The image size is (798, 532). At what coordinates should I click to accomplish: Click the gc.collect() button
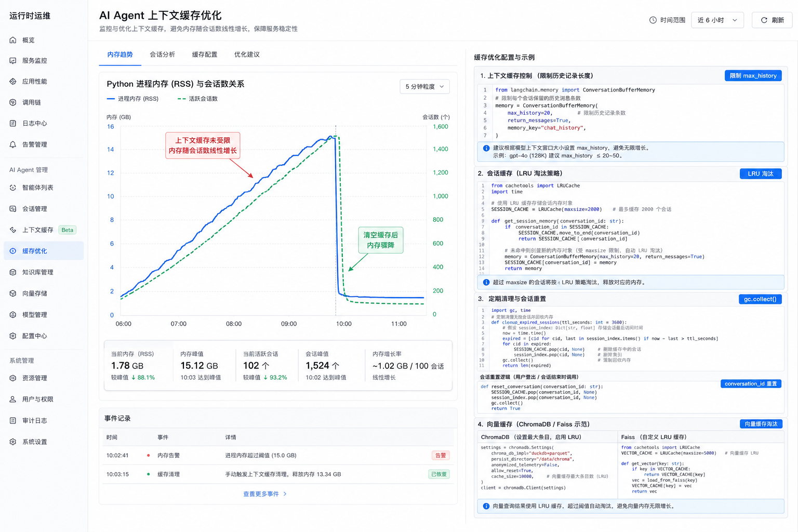760,299
